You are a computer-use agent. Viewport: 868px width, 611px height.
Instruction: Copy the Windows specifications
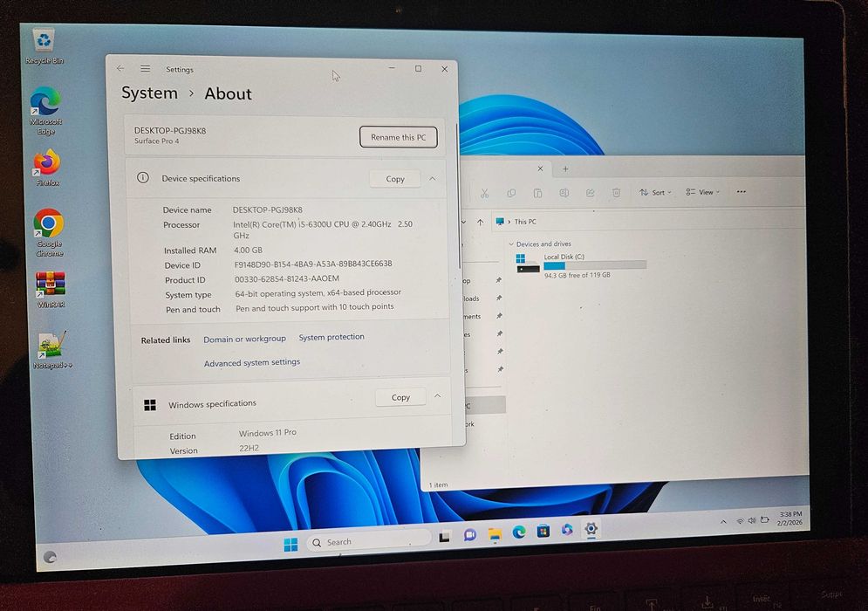point(400,397)
